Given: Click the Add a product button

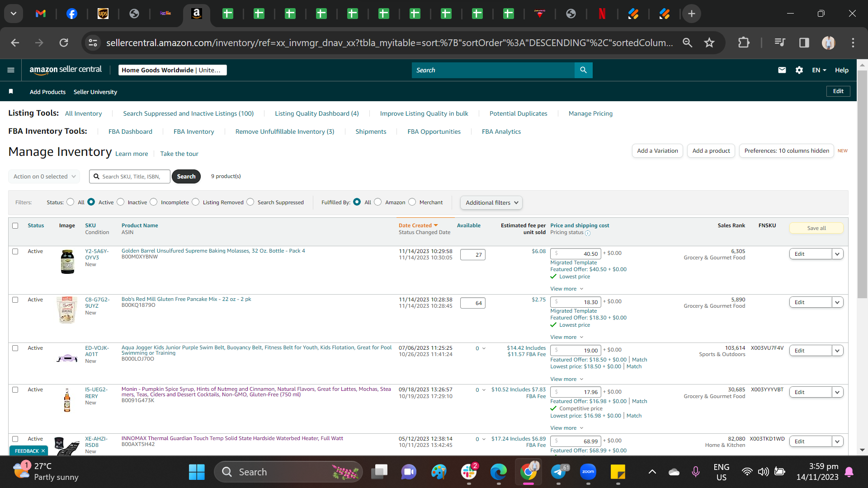Looking at the screenshot, I should click(711, 150).
